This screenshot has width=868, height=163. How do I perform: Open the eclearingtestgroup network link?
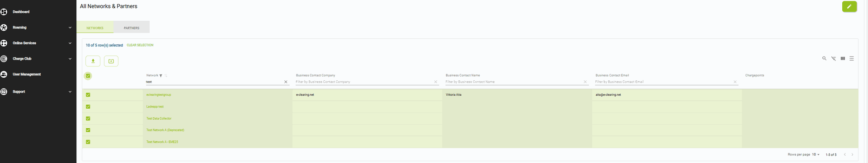click(159, 95)
